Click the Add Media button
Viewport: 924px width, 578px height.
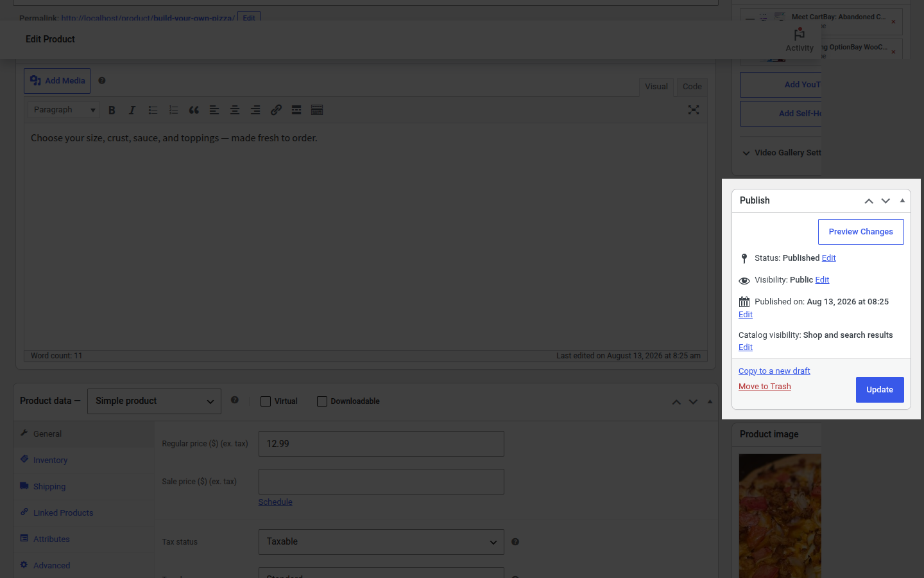pos(57,81)
